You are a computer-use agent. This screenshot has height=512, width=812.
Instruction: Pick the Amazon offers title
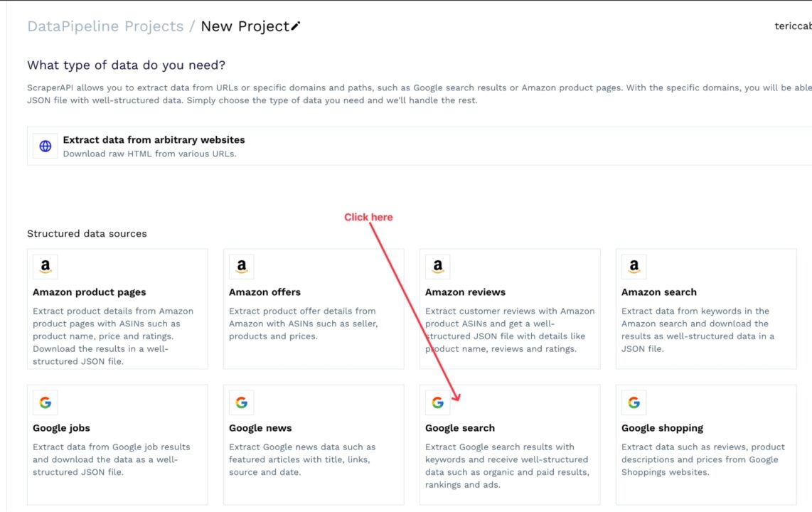[x=265, y=292]
